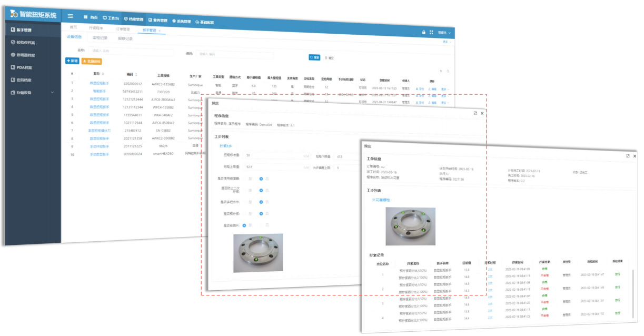This screenshot has height=336, width=644.
Task: Open 工作台 in the top navigation bar
Action: [x=111, y=18]
